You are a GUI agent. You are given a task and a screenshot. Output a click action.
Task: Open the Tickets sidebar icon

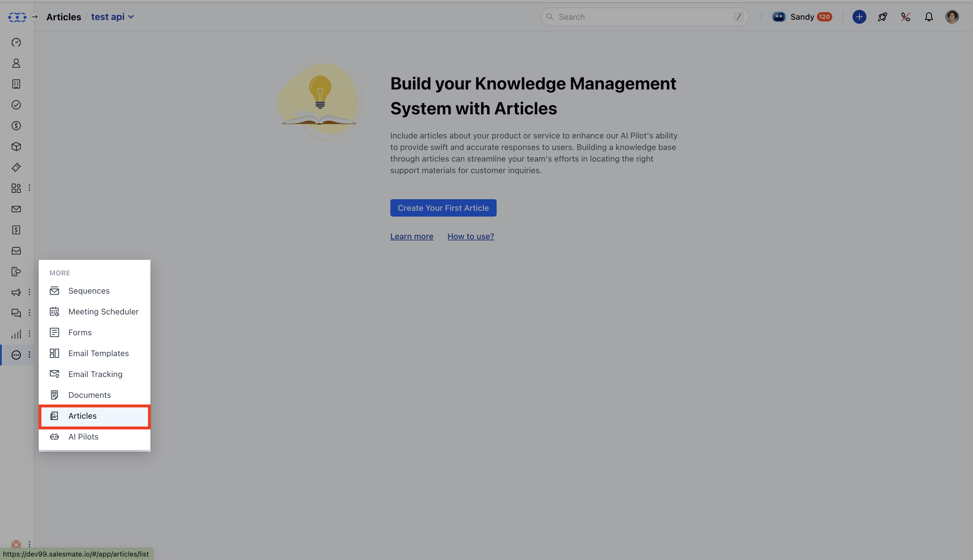16,167
